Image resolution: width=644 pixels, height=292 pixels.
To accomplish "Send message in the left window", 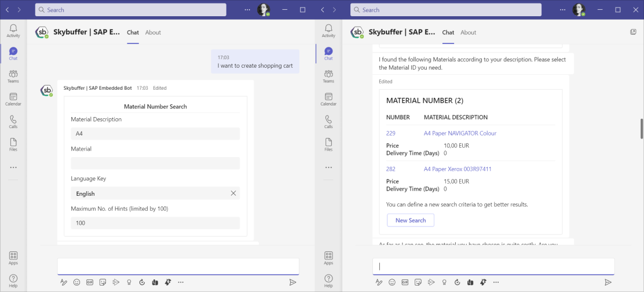I will 292,282.
